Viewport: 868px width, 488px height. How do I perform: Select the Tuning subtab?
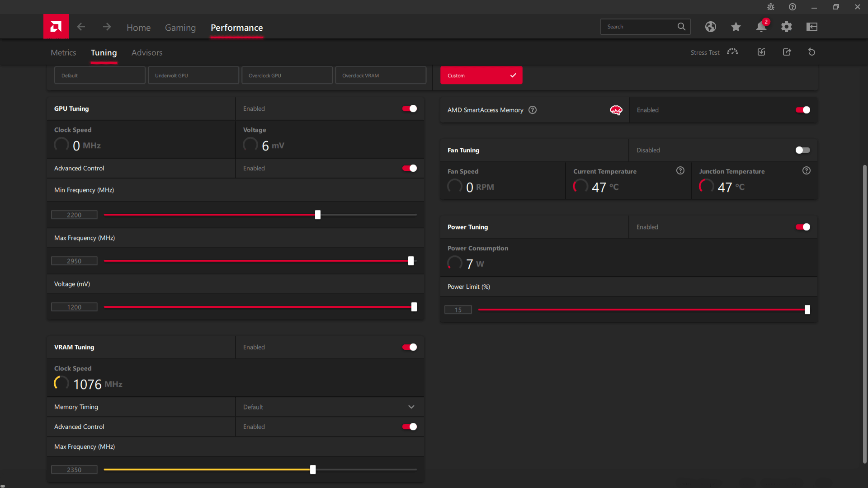104,52
